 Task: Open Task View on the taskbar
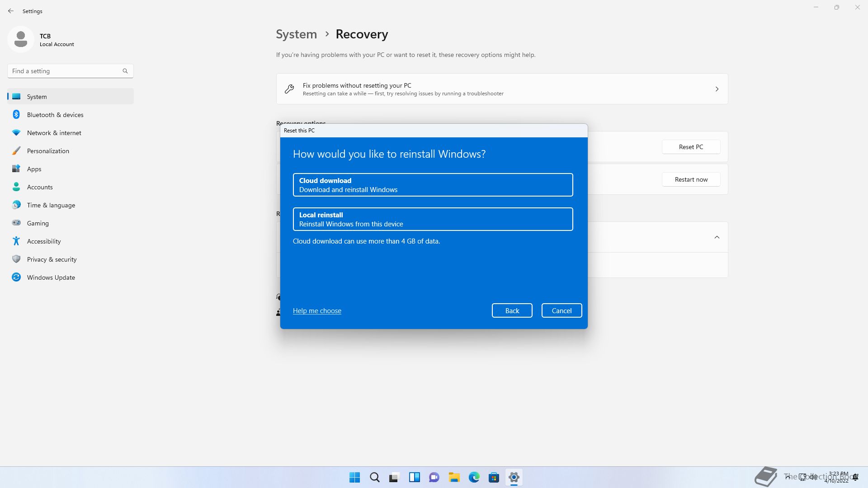(395, 477)
